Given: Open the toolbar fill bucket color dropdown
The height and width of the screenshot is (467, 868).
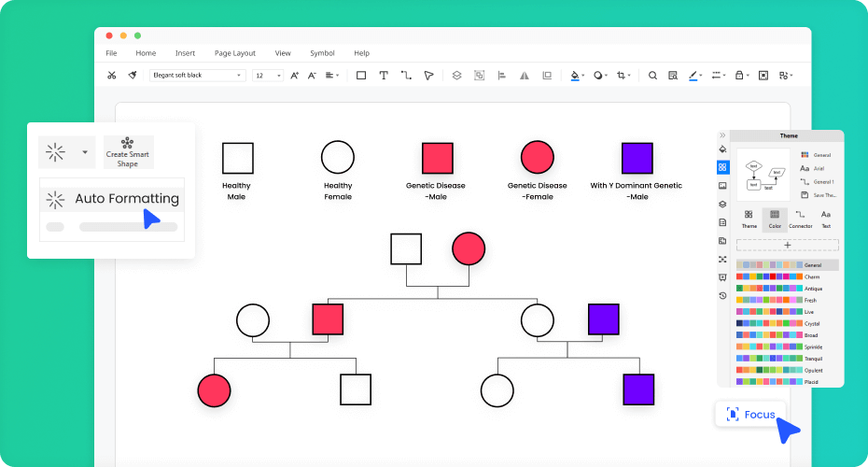Looking at the screenshot, I should pyautogui.click(x=578, y=76).
